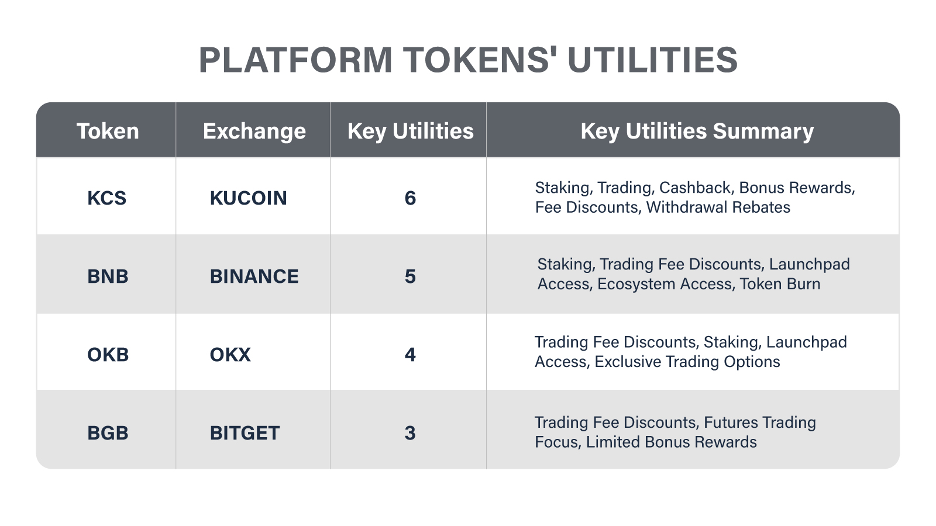
Task: Select the Token column header
Action: [107, 131]
